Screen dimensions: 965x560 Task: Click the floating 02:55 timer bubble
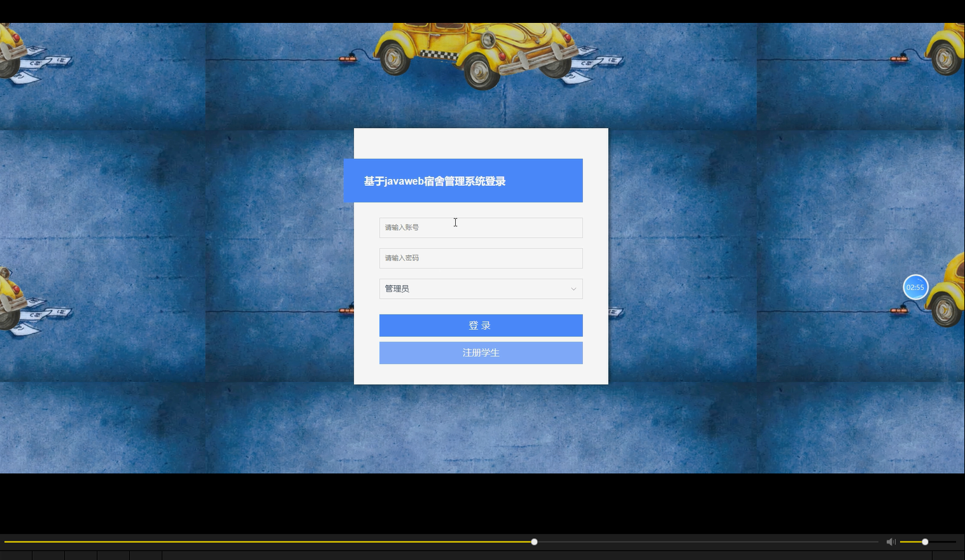point(915,287)
